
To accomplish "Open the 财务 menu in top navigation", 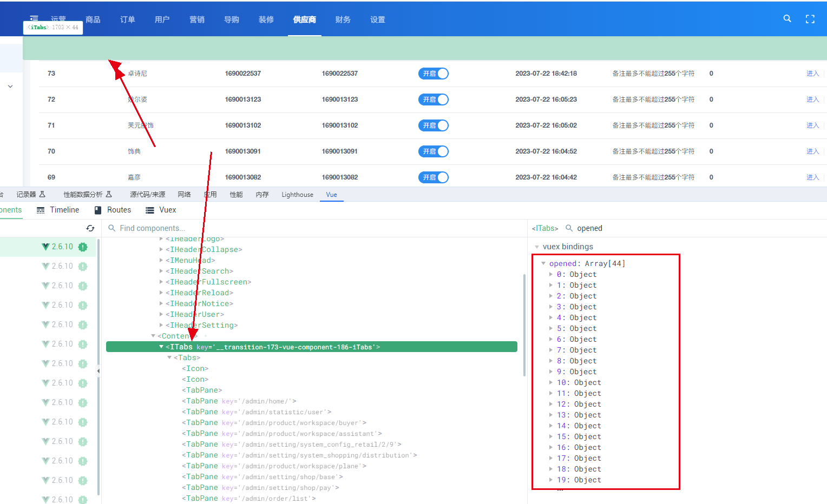I will pos(343,19).
